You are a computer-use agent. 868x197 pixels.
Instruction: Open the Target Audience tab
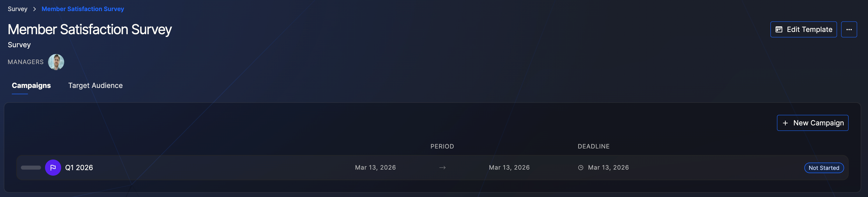95,85
